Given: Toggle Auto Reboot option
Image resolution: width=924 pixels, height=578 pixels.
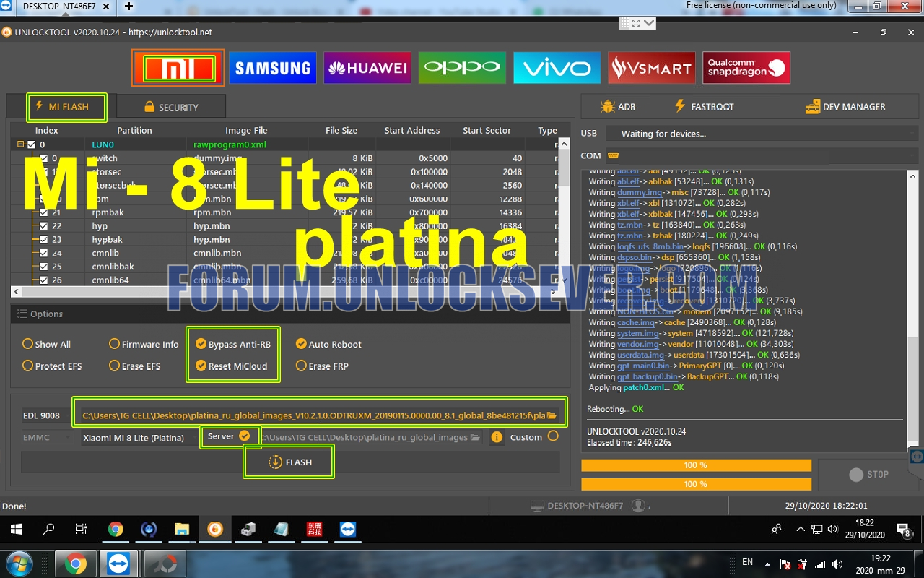Looking at the screenshot, I should [x=329, y=345].
